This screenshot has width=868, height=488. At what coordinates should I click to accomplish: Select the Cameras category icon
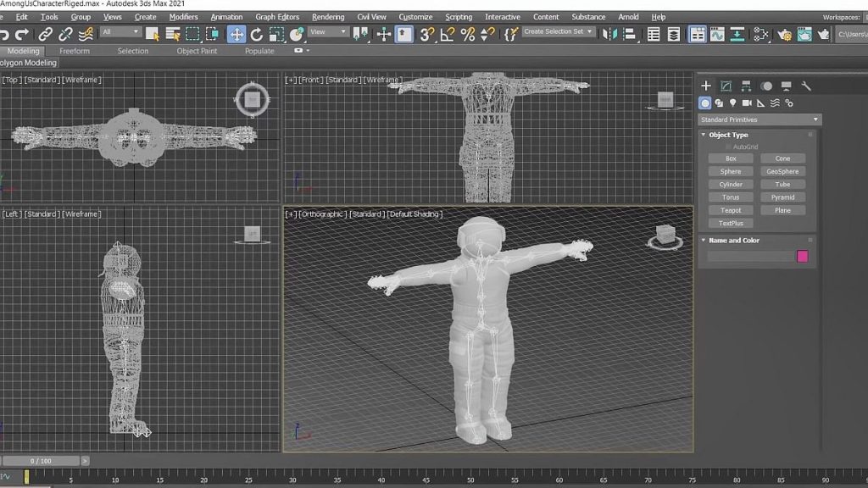[747, 103]
